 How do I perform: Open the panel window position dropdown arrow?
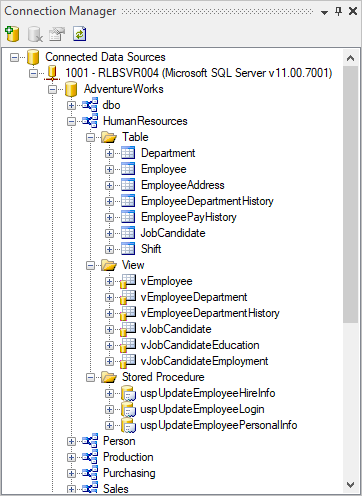pyautogui.click(x=324, y=13)
